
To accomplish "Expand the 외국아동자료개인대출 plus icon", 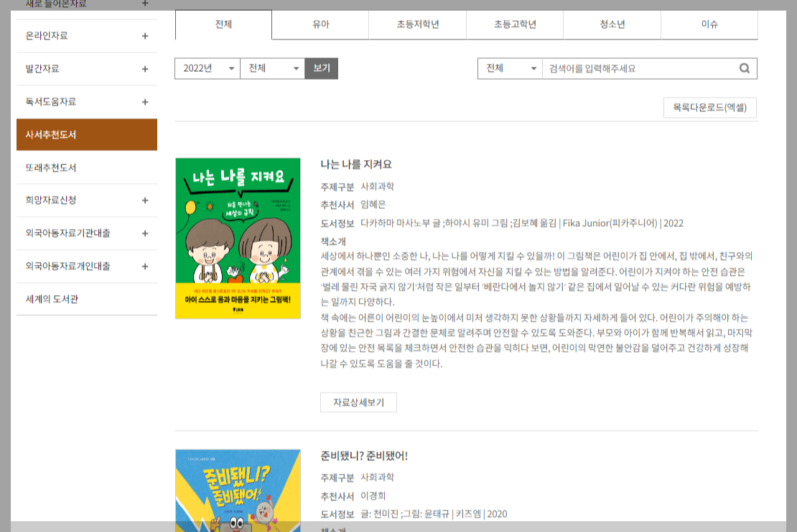I will 145,266.
